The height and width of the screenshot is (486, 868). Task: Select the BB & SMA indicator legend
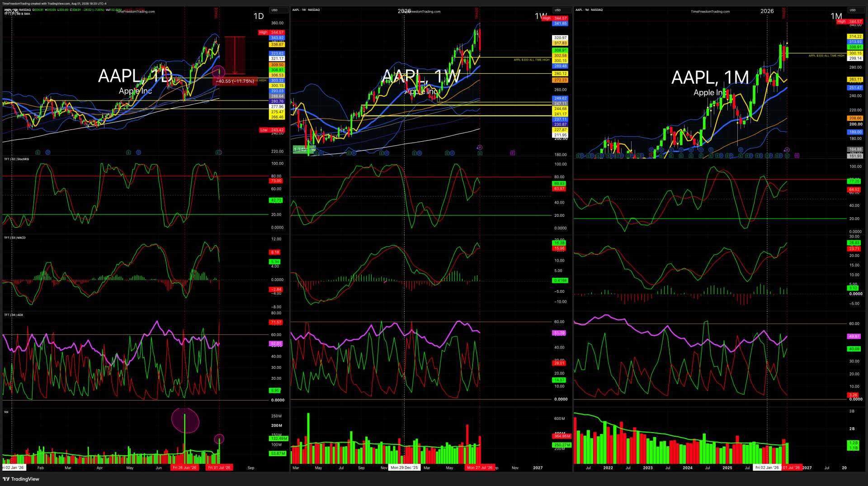coord(17,14)
